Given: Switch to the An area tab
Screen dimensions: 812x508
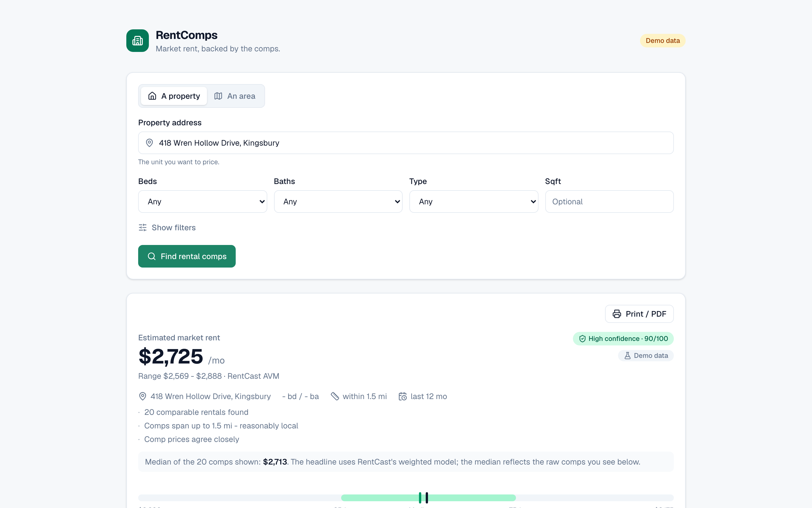Looking at the screenshot, I should pyautogui.click(x=235, y=96).
